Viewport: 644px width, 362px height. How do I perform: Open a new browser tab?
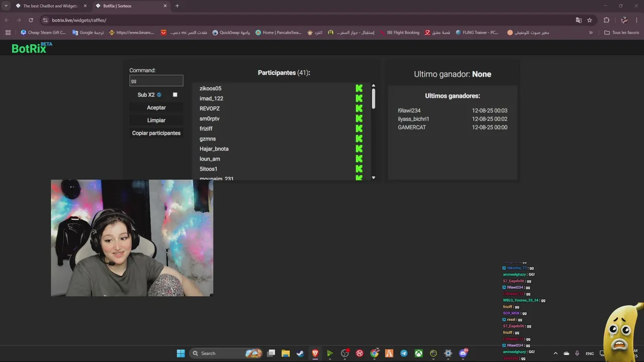177,6
